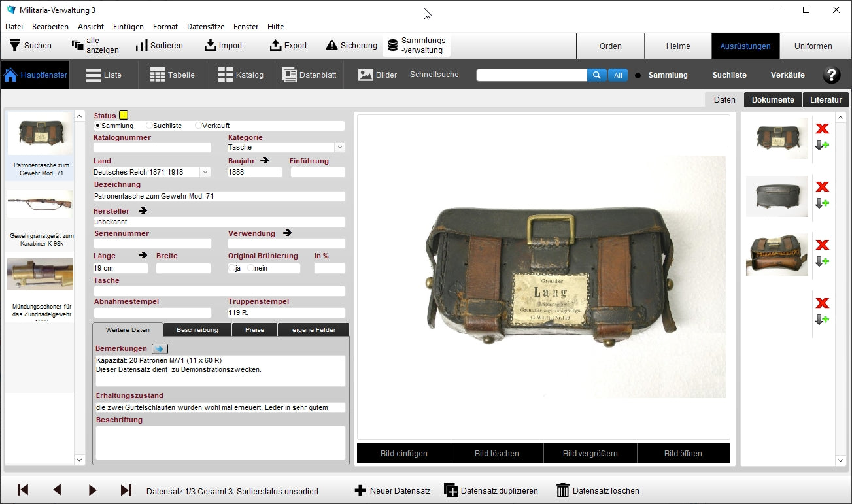The image size is (852, 504).
Task: Open help with the question mark icon
Action: pyautogui.click(x=830, y=75)
